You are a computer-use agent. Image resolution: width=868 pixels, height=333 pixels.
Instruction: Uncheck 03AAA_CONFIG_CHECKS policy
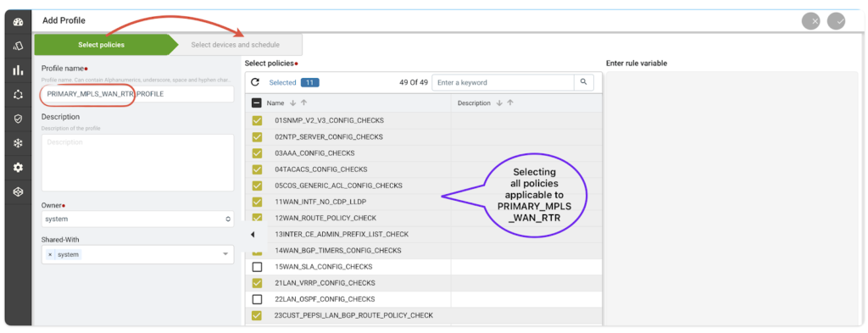tap(257, 153)
